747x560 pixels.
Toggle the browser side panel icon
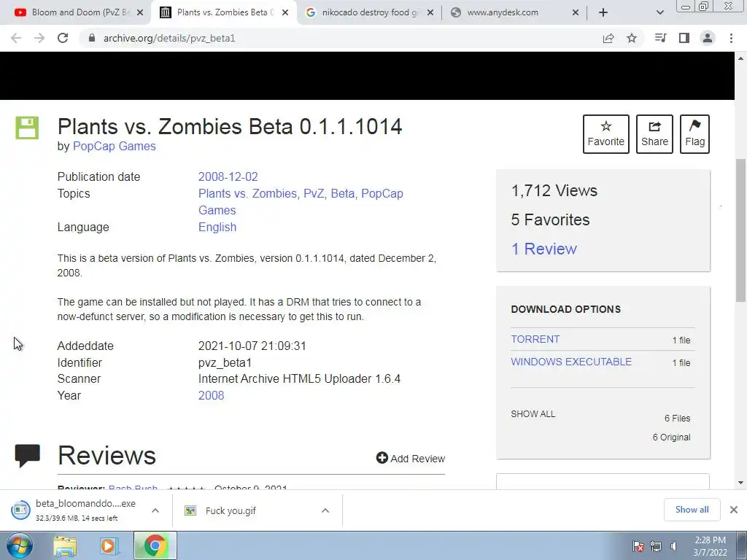click(x=684, y=38)
